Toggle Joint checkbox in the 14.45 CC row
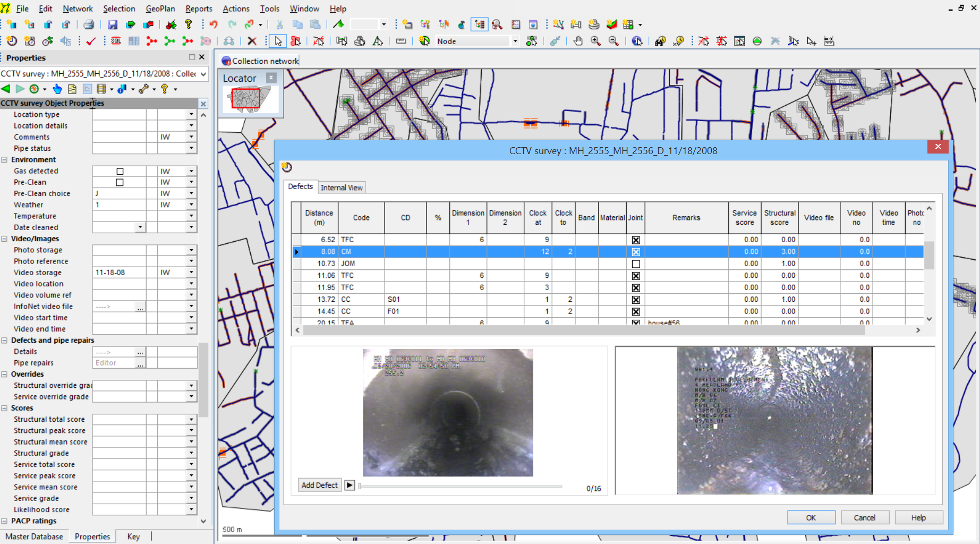The height and width of the screenshot is (544, 980). pyautogui.click(x=635, y=311)
